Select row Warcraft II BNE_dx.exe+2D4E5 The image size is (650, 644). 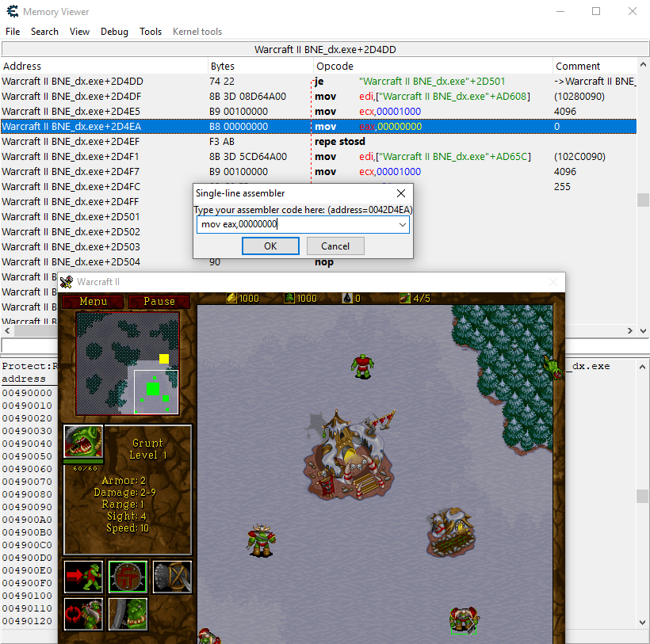point(319,112)
